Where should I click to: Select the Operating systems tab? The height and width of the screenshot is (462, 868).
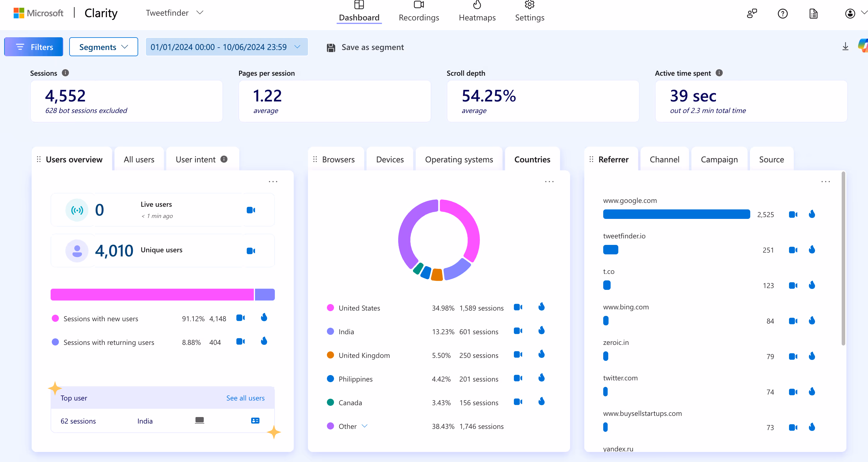click(x=459, y=159)
